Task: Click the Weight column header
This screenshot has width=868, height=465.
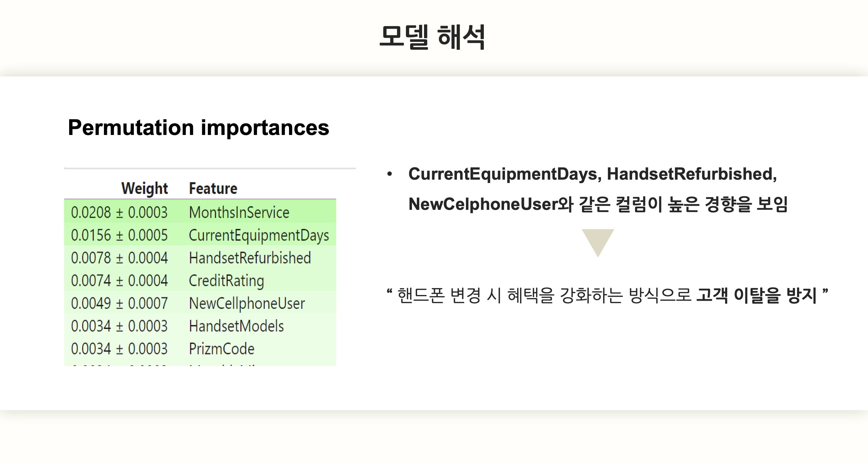Action: (x=145, y=188)
